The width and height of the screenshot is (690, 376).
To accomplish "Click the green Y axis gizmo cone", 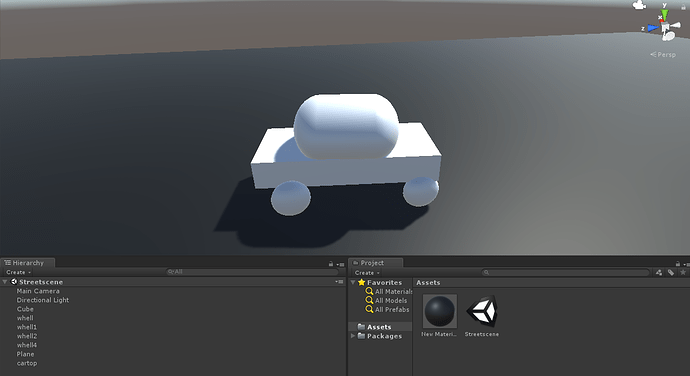I will pyautogui.click(x=664, y=14).
